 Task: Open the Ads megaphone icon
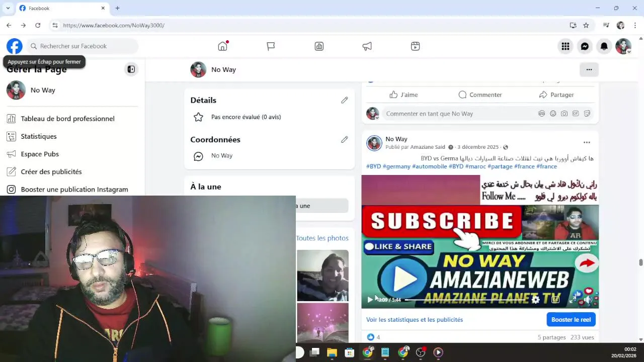[367, 46]
